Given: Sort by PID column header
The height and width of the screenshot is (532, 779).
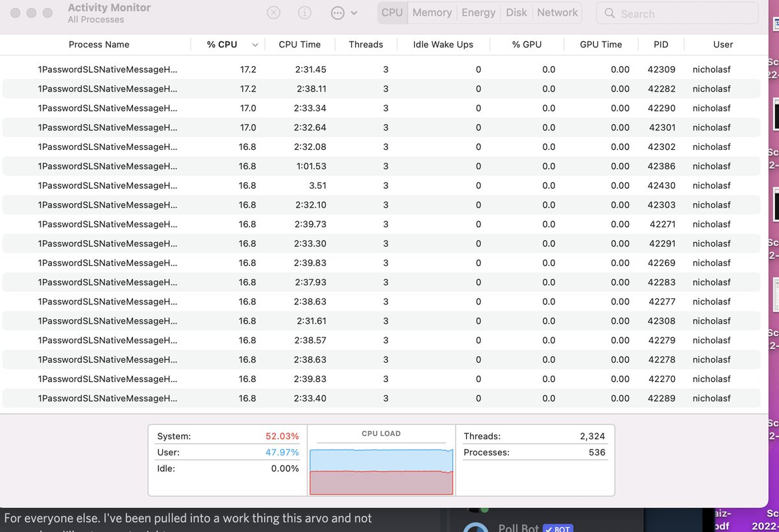Looking at the screenshot, I should pos(662,45).
